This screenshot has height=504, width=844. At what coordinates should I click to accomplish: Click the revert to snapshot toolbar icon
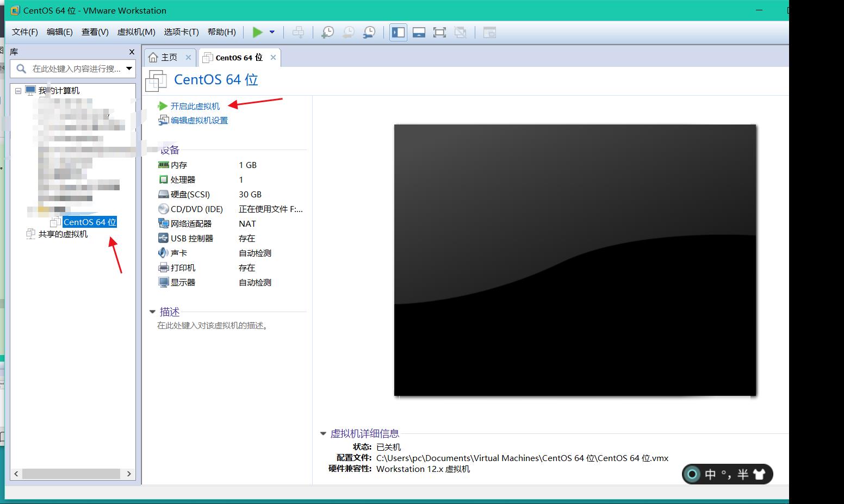[348, 33]
